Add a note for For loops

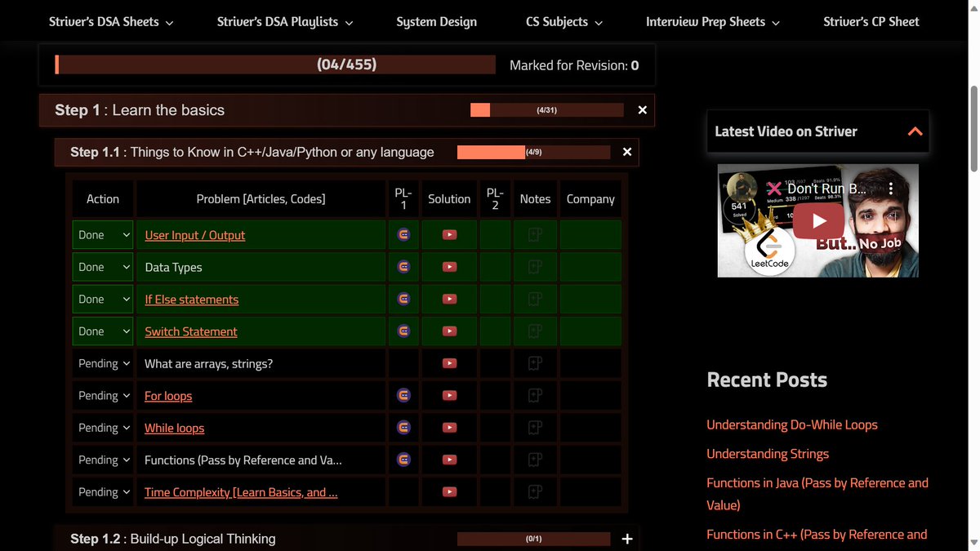535,396
